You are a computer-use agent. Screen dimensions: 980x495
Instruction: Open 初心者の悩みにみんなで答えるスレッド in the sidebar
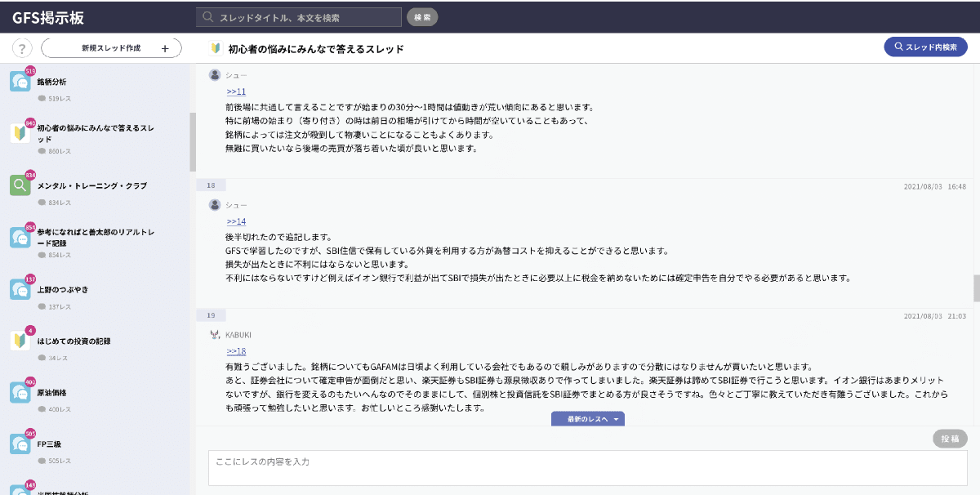pos(95,133)
